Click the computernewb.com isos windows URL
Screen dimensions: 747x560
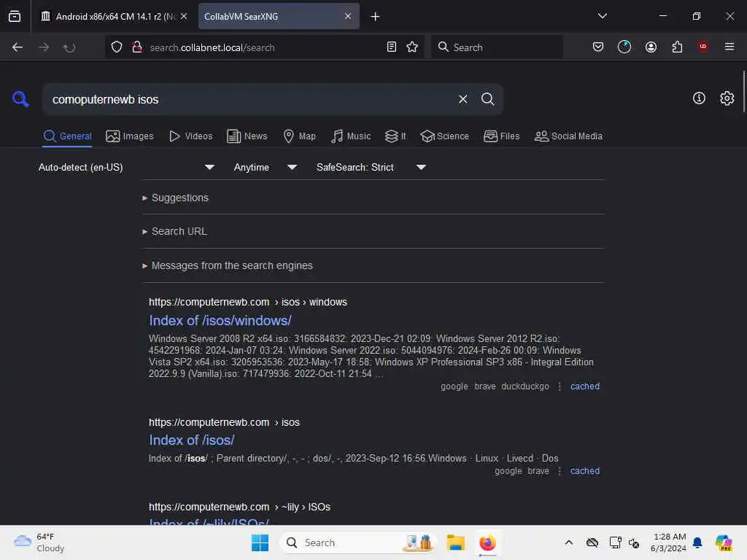tap(248, 302)
